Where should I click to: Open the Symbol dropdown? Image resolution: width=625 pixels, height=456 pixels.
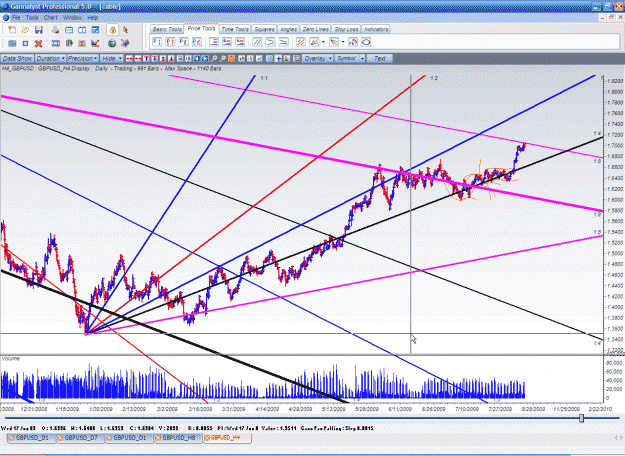(x=350, y=59)
